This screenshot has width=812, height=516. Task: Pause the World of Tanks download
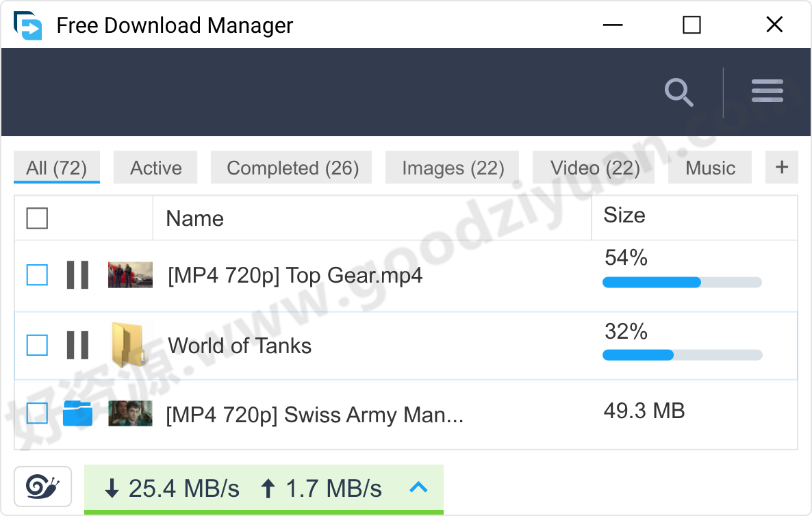tap(77, 346)
